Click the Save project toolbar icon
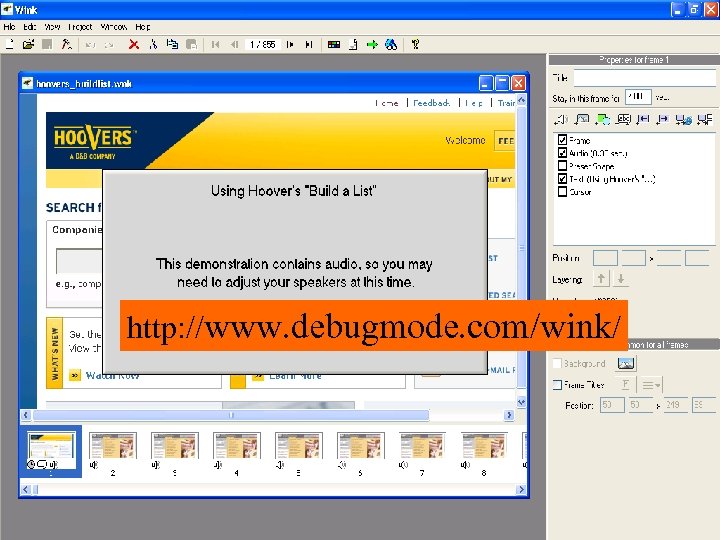This screenshot has width=720, height=540. [x=47, y=44]
